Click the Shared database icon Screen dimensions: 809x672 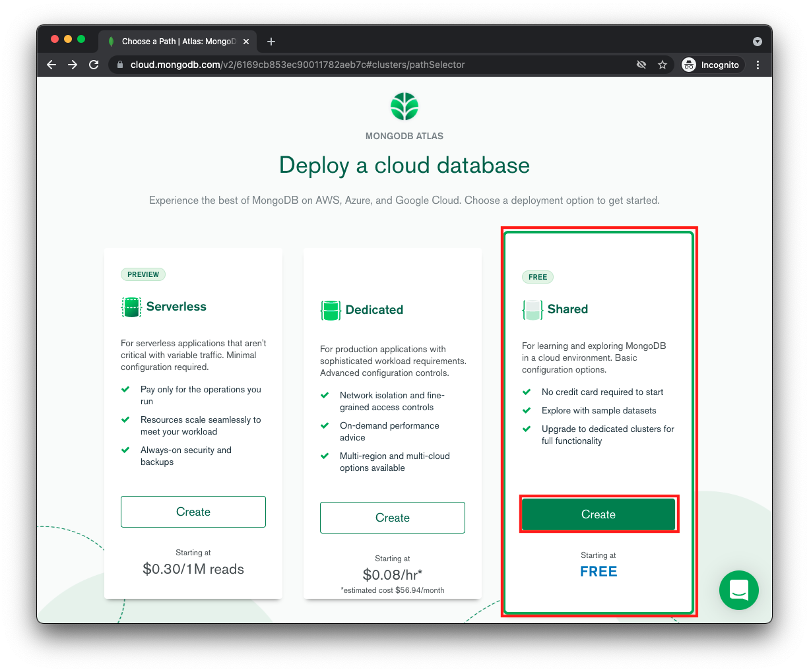[533, 309]
